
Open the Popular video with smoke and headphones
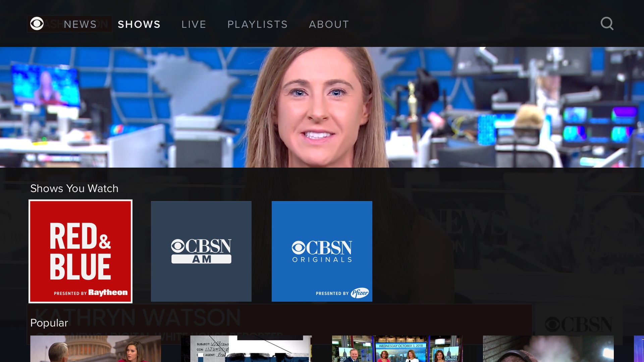(x=548, y=349)
